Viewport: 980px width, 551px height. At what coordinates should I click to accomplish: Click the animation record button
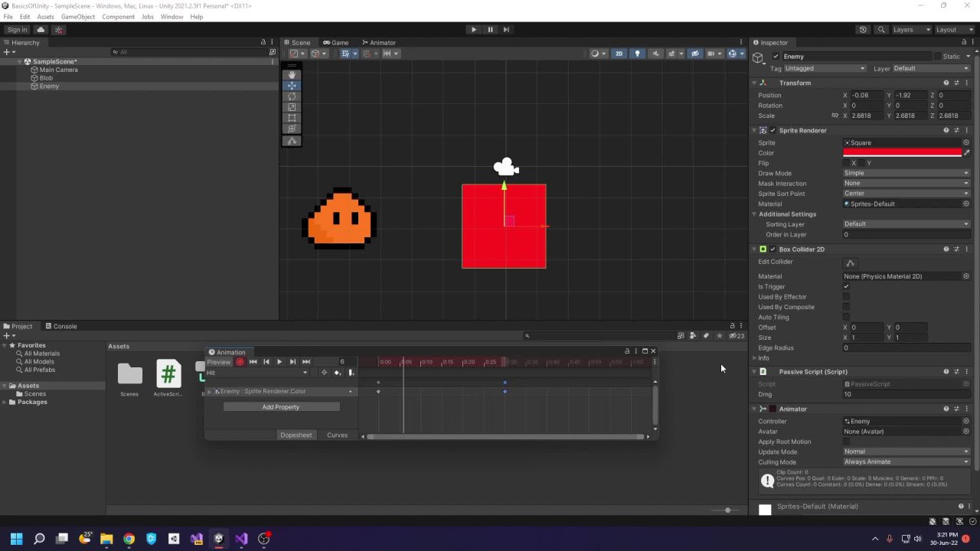click(x=240, y=362)
